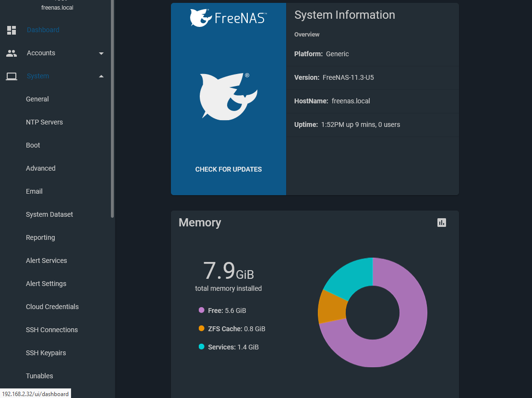
Task: Click HostName freenas.local row
Action: click(373, 101)
